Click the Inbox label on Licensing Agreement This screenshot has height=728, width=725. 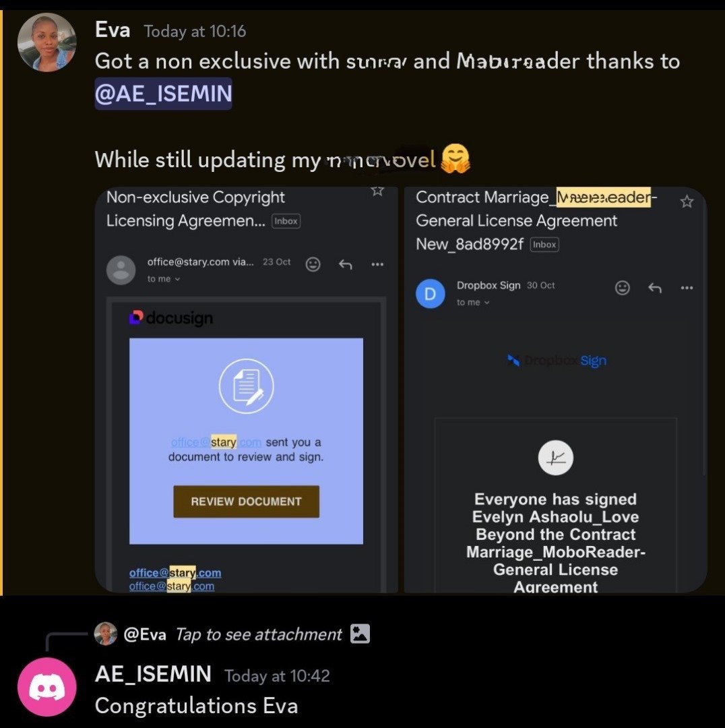pos(286,221)
